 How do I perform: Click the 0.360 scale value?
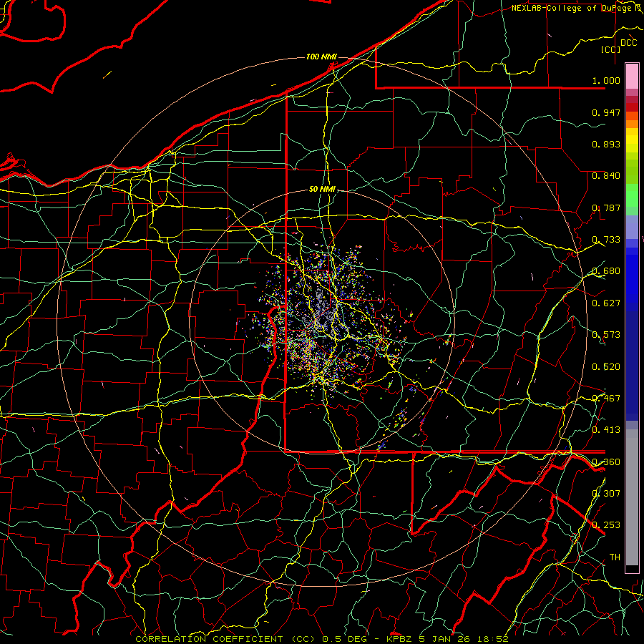pos(606,462)
